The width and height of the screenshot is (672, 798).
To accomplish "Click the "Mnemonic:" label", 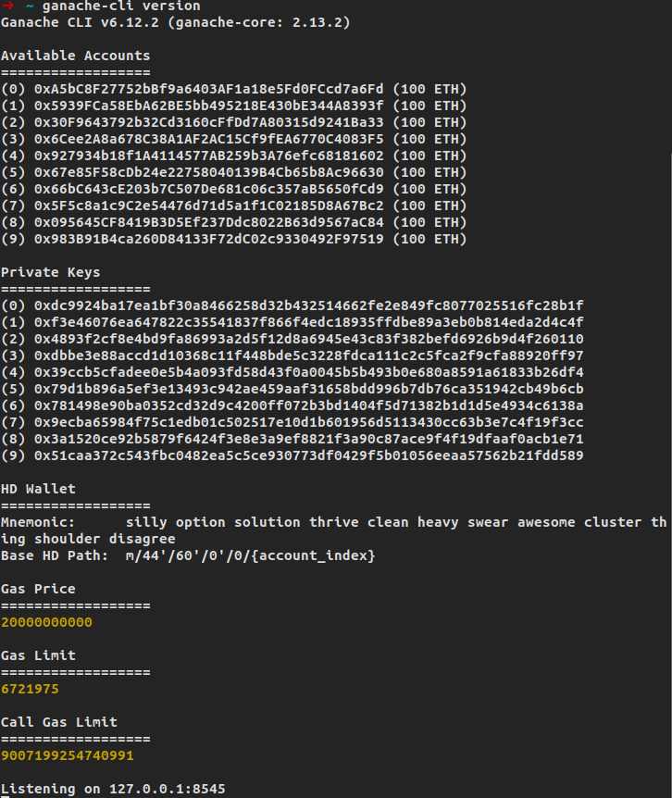I will click(38, 522).
